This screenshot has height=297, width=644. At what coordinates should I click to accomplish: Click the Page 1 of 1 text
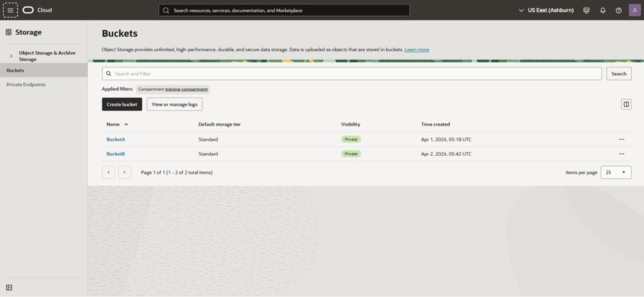click(177, 173)
